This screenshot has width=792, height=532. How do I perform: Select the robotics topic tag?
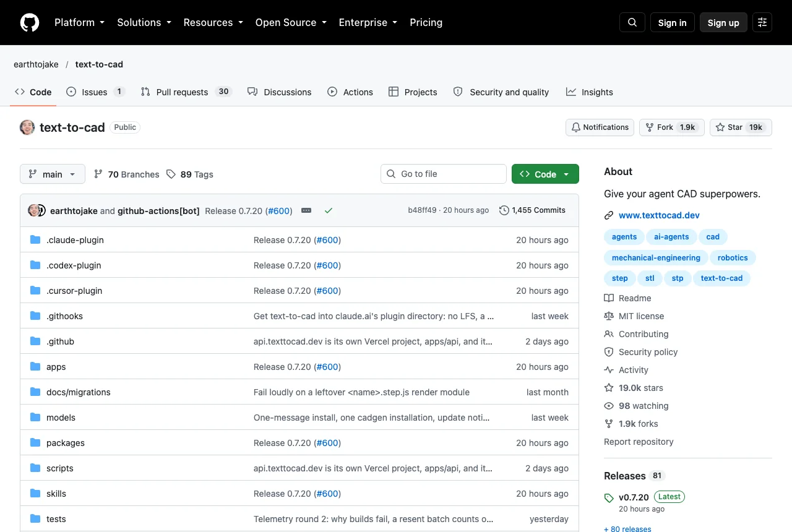tap(733, 258)
